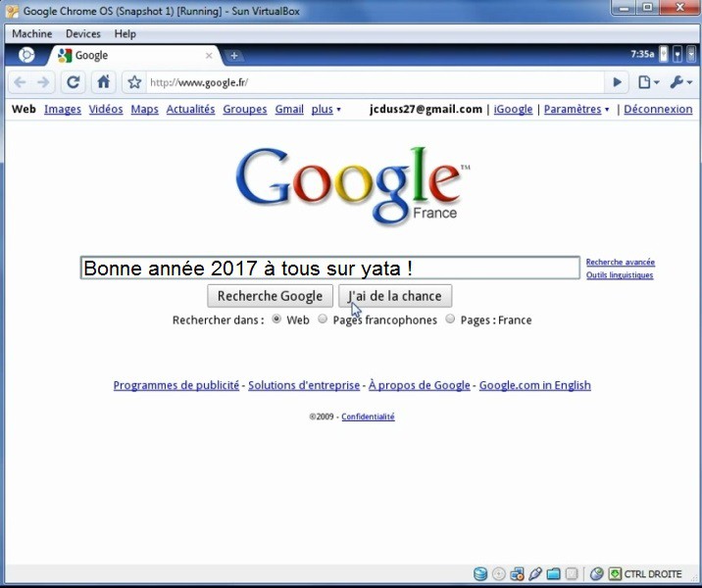Open the VirtualBox Devices menu
Screen dimensions: 702x588
(x=82, y=34)
